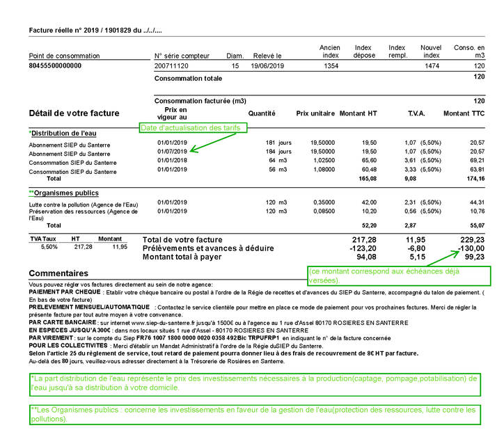Select the "Détail de votre facture" heading

point(74,113)
